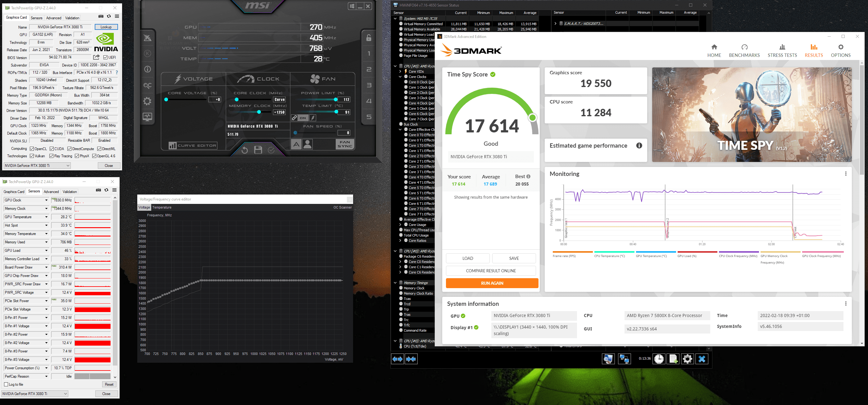Click the Estimated game performance info icon
Screen dimensions: 868x405
pyautogui.click(x=639, y=146)
